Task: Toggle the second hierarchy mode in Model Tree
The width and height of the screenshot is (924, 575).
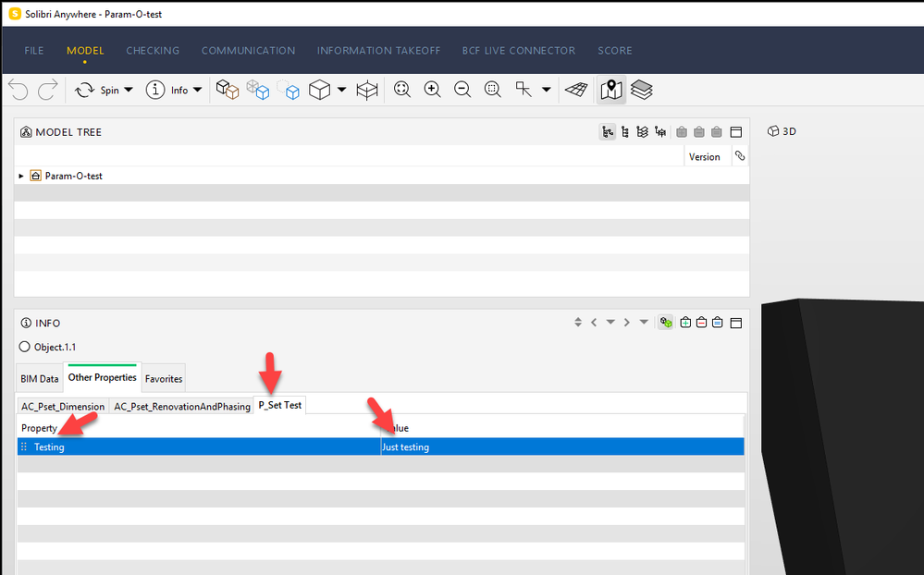Action: coord(625,132)
